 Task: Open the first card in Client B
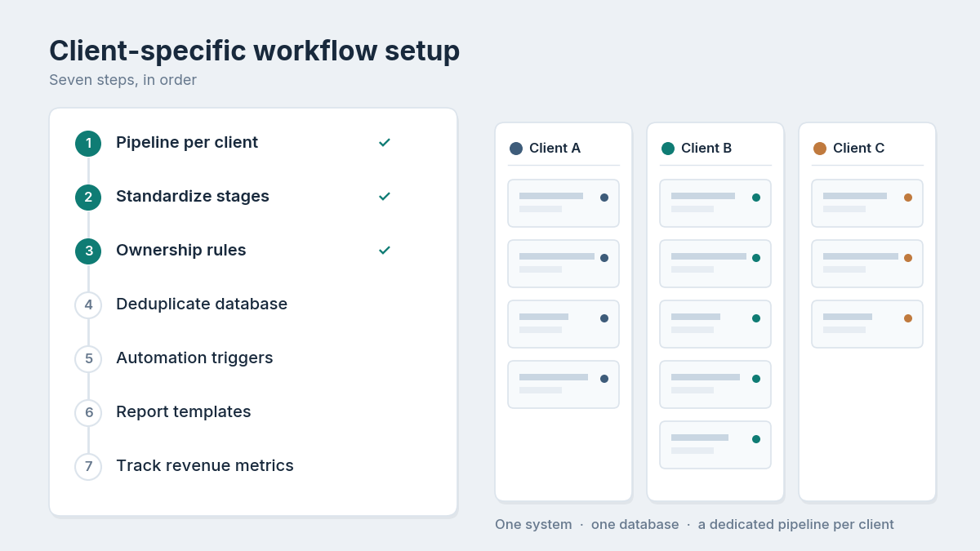pyautogui.click(x=715, y=203)
